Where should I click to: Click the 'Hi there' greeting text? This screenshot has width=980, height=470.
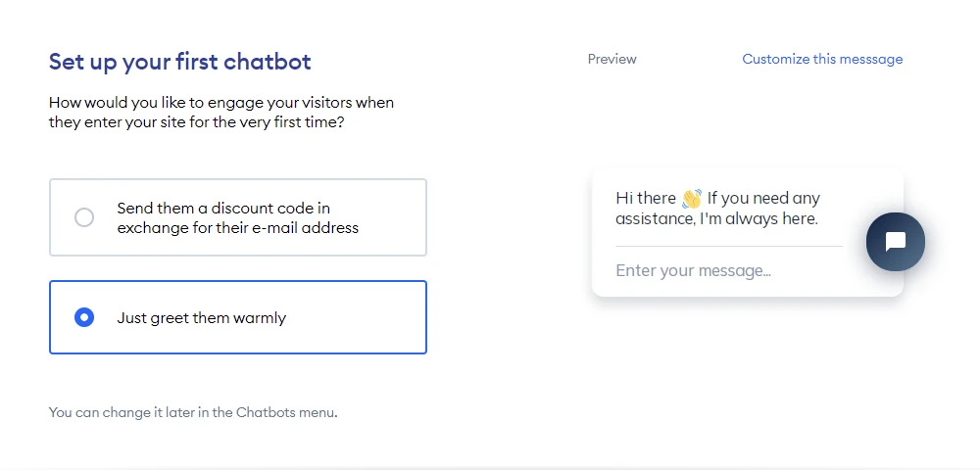point(646,199)
